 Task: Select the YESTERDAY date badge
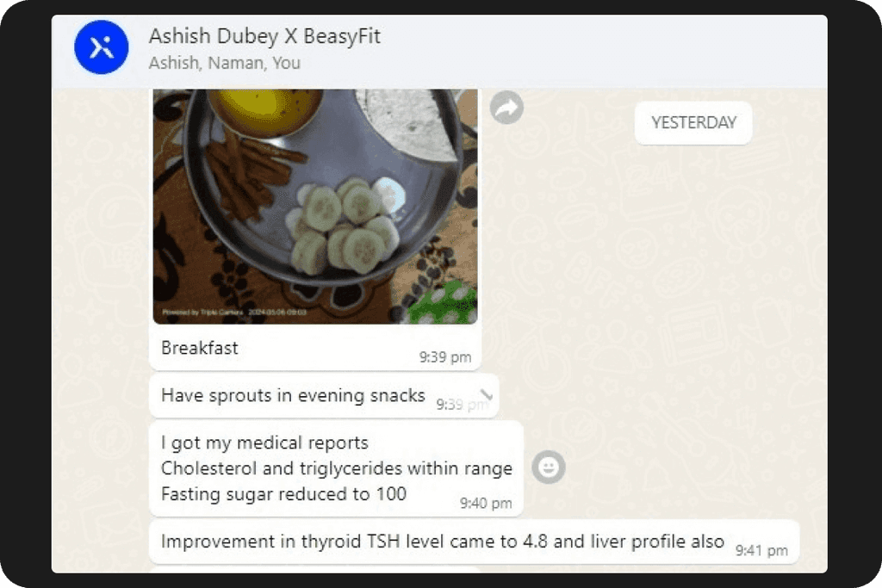pyautogui.click(x=693, y=122)
